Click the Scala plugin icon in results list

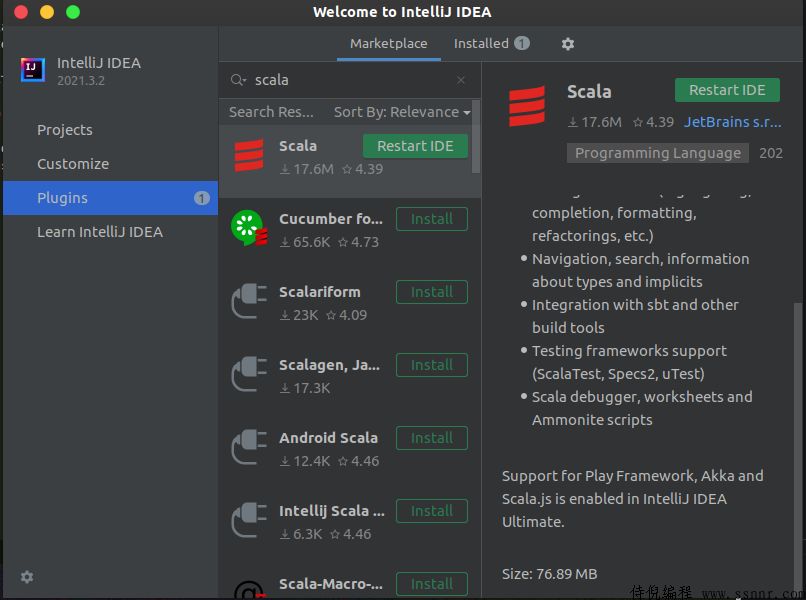pos(249,155)
